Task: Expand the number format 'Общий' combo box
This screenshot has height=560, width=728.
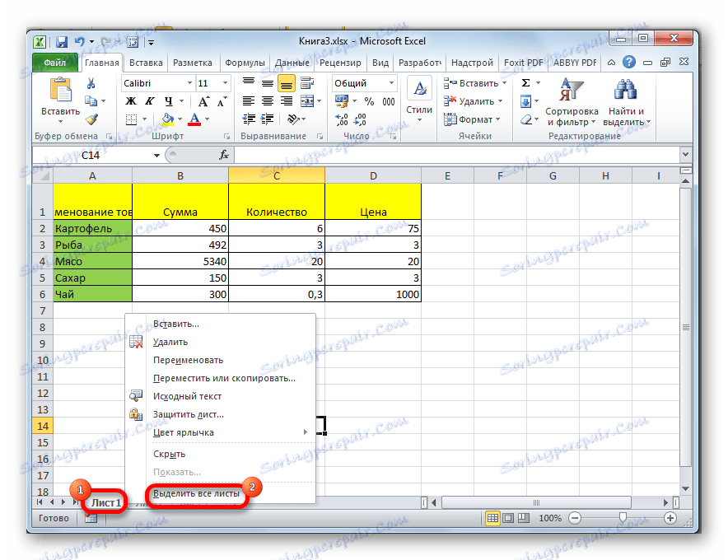Action: point(391,83)
